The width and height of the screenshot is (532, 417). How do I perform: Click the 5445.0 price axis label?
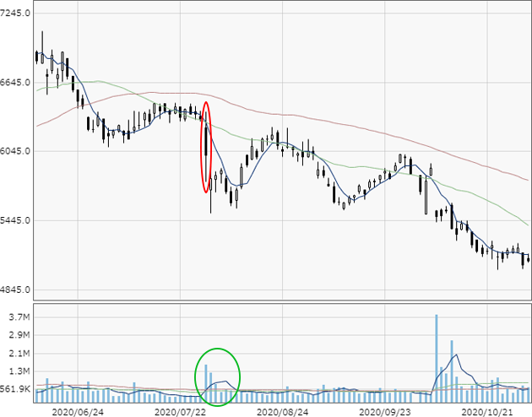[15, 220]
